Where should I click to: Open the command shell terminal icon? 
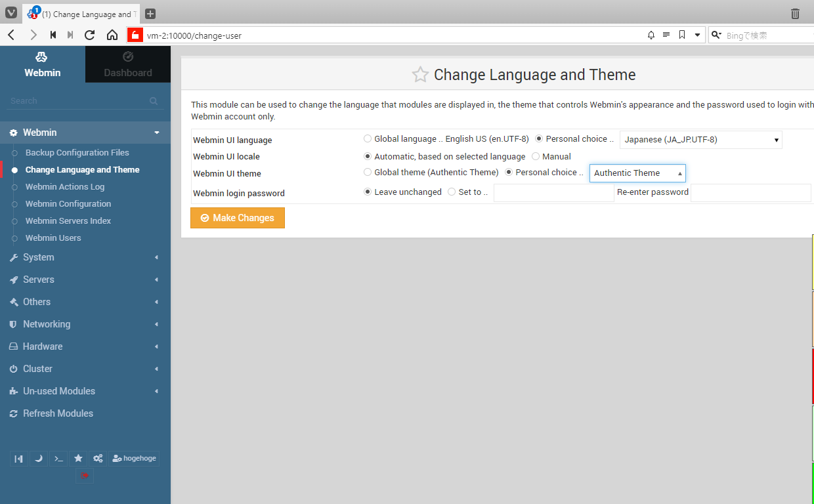(x=58, y=458)
